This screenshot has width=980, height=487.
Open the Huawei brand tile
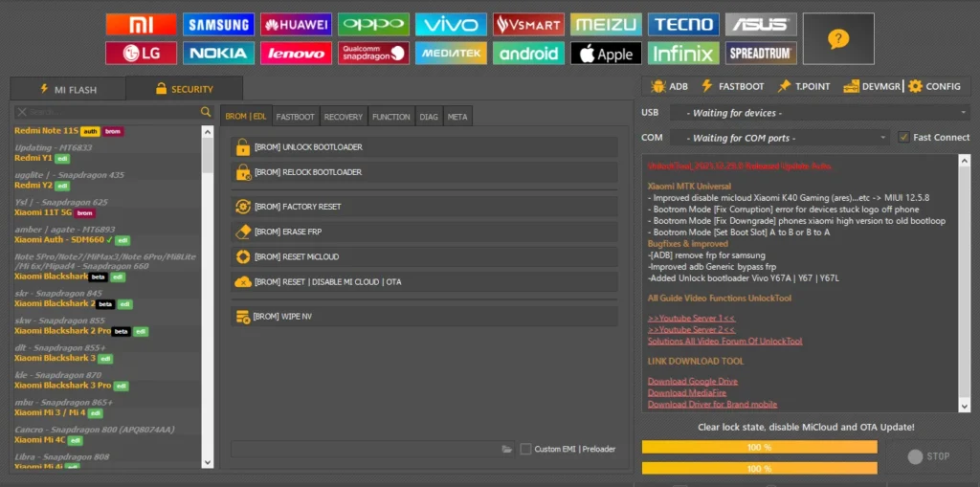coord(295,25)
